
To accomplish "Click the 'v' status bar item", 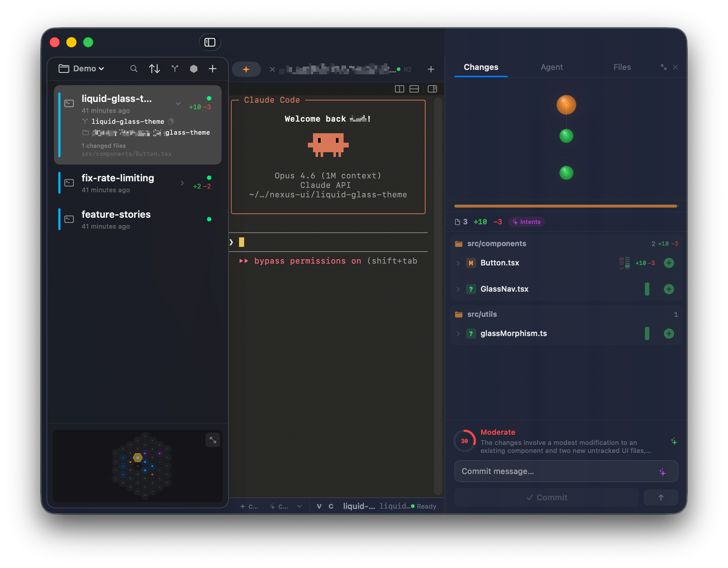I will [319, 506].
